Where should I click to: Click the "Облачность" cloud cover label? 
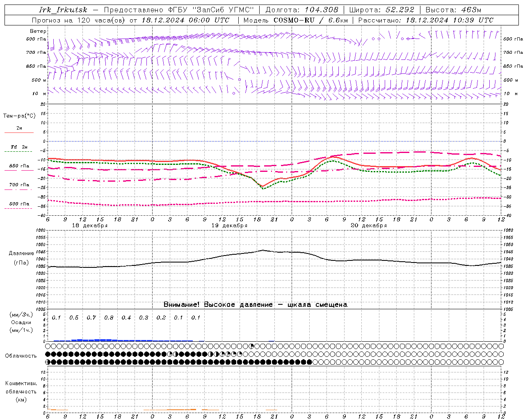[x=21, y=356]
